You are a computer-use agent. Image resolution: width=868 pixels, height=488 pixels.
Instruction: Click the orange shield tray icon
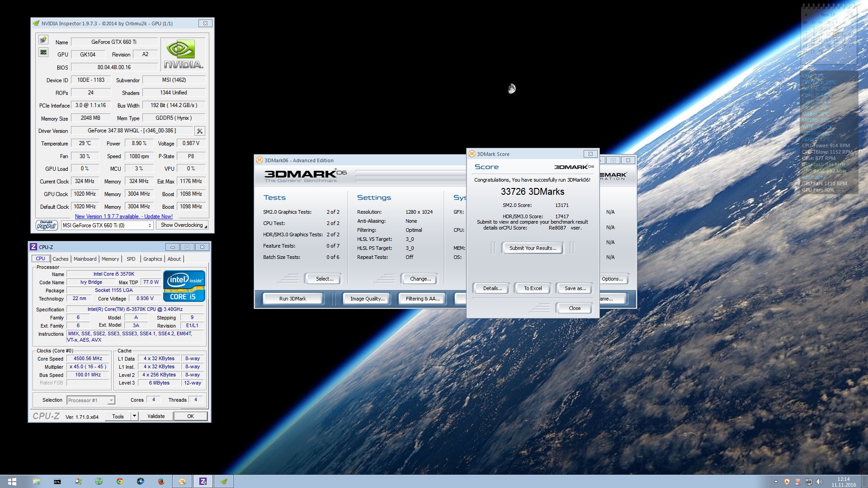pos(787,482)
